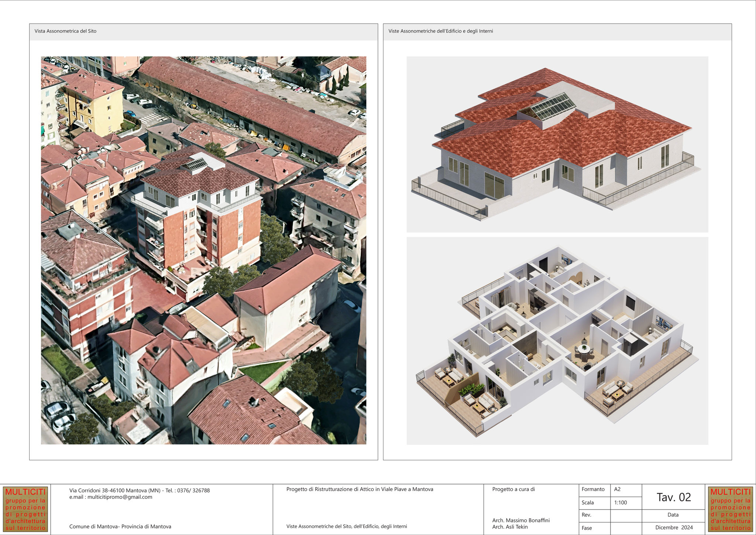Select 'Viste Assonometriche dell'Edificio e degli Interni' header

pyautogui.click(x=440, y=31)
